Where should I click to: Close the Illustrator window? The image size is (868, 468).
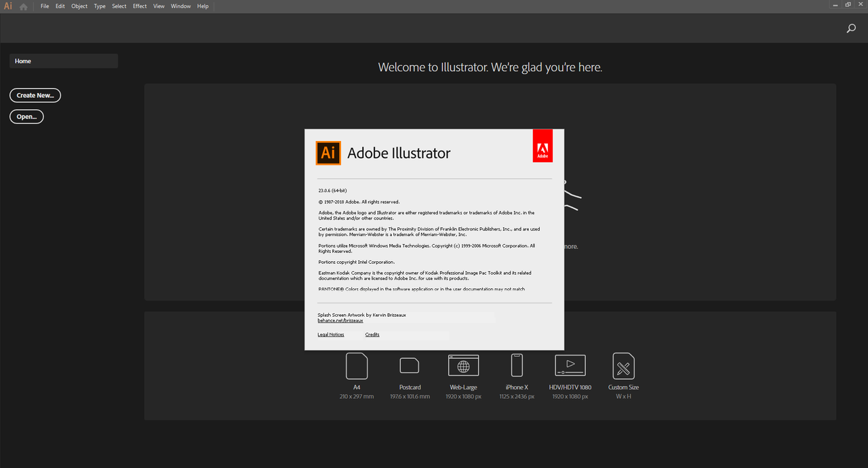pyautogui.click(x=861, y=5)
